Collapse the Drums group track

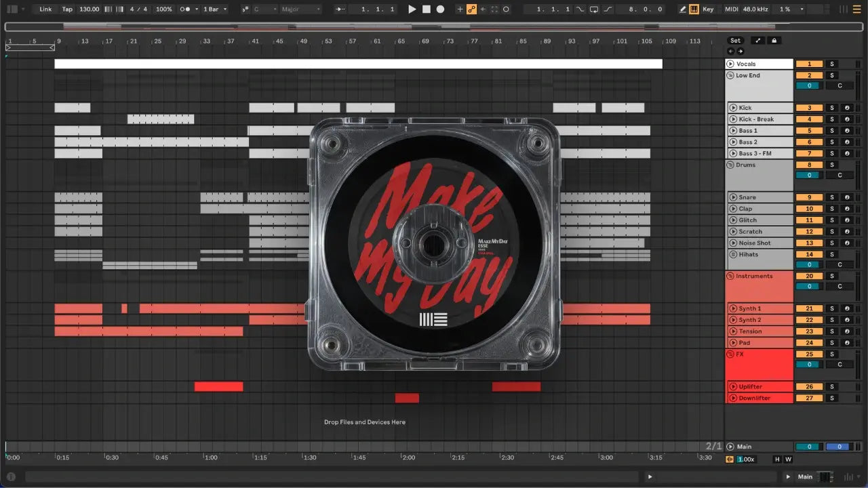coord(730,165)
